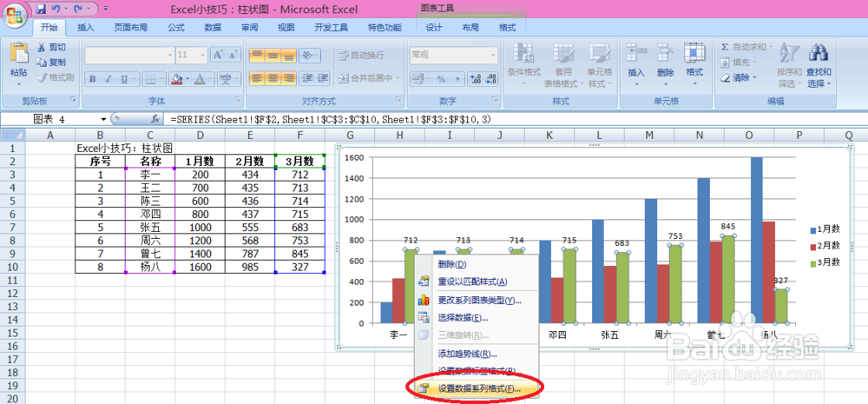
Task: Click the Office button orb
Action: [x=15, y=14]
